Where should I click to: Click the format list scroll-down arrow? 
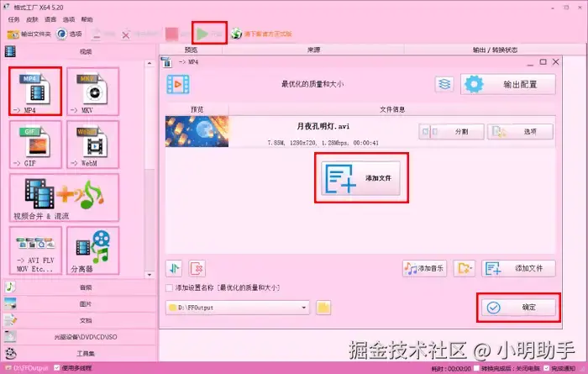point(150,275)
